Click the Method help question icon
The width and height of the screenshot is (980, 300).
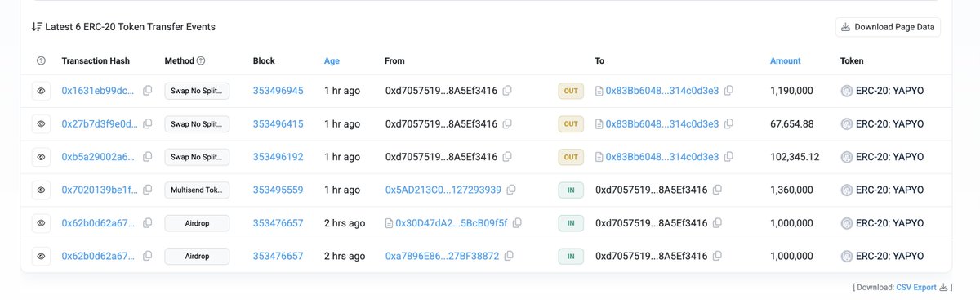click(x=201, y=60)
